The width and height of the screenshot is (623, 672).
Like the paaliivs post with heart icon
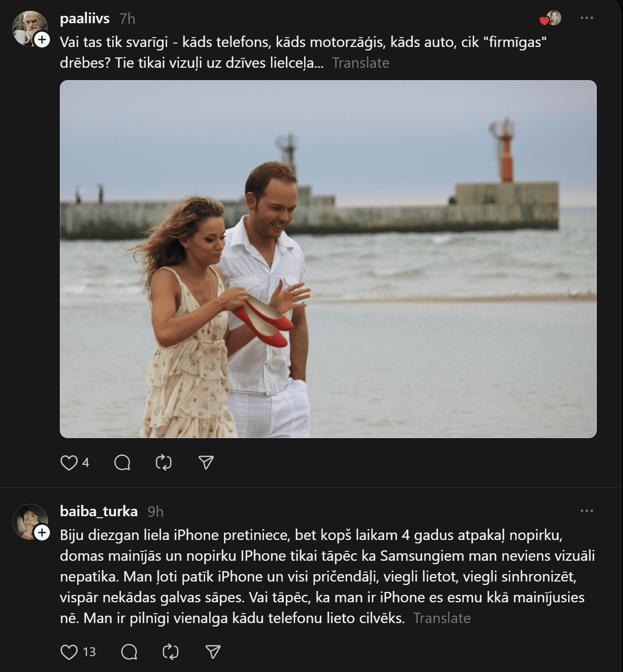click(69, 463)
